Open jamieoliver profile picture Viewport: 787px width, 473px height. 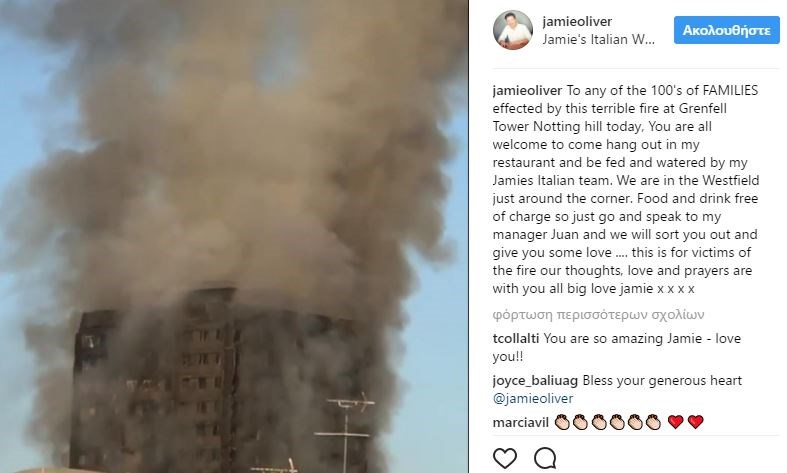(x=512, y=30)
